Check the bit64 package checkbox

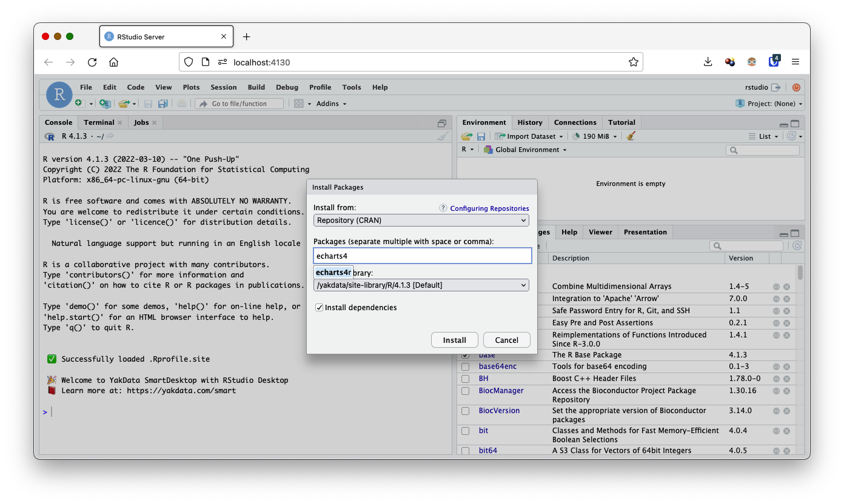coord(466,451)
